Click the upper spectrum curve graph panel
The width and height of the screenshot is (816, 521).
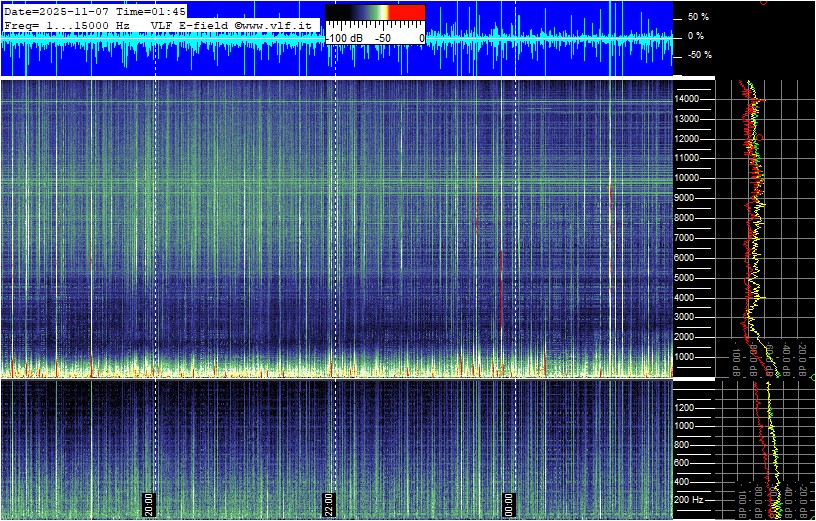pos(765,228)
